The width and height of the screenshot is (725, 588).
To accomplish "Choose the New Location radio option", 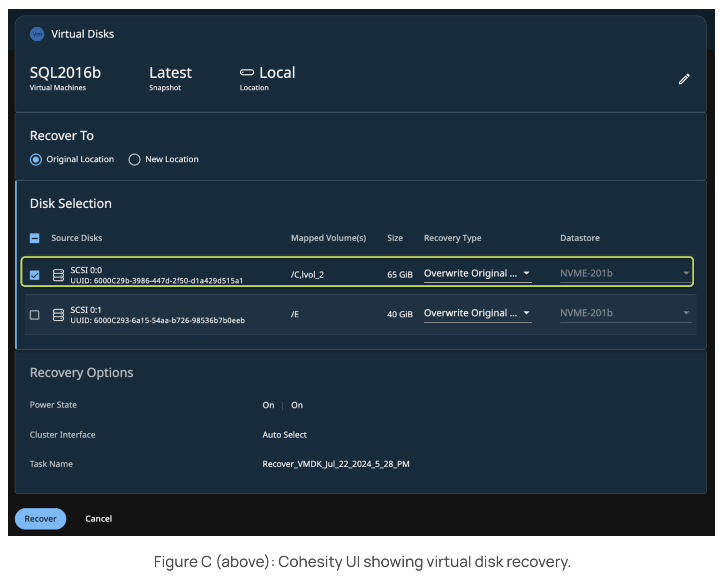I will pos(135,160).
